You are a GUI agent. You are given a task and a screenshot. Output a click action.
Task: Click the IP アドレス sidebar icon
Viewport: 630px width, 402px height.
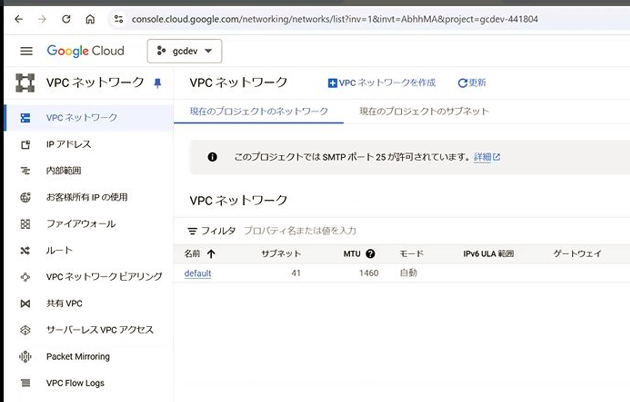pyautogui.click(x=26, y=144)
